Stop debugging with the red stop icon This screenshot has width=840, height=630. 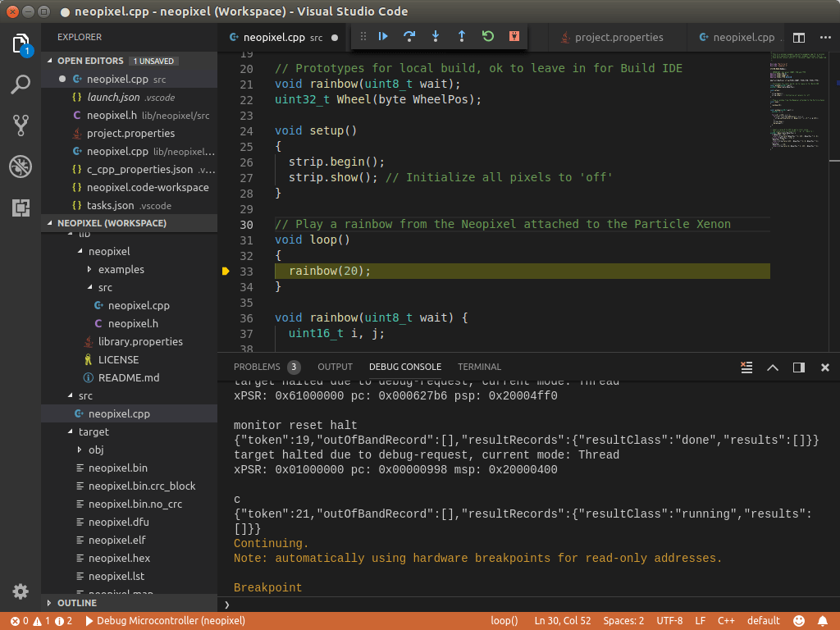(514, 36)
